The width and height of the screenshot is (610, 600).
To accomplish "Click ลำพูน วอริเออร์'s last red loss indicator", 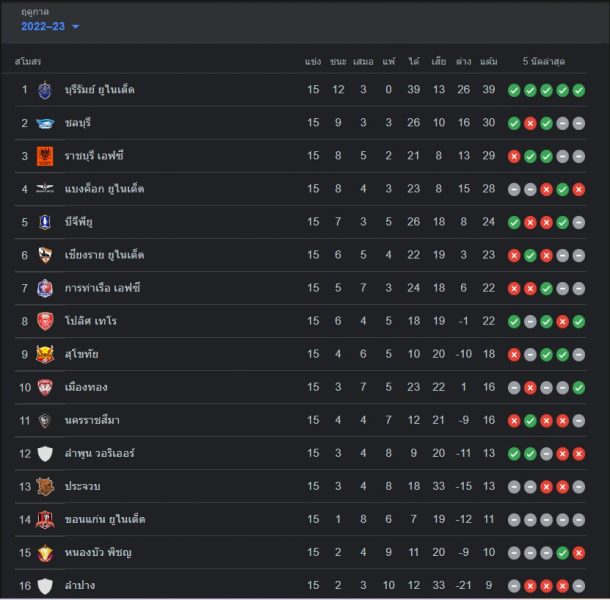I will click(578, 454).
